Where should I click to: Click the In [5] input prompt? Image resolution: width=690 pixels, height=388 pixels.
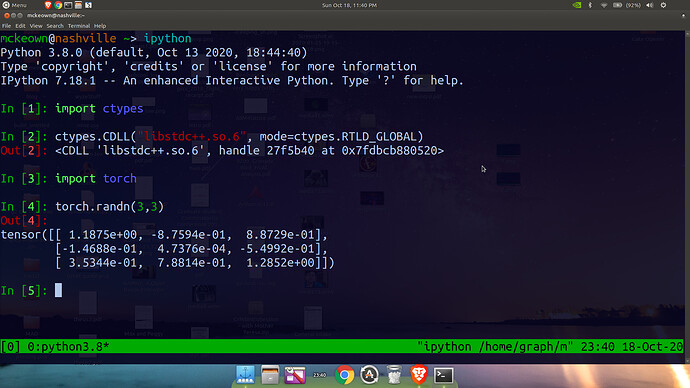coord(24,291)
